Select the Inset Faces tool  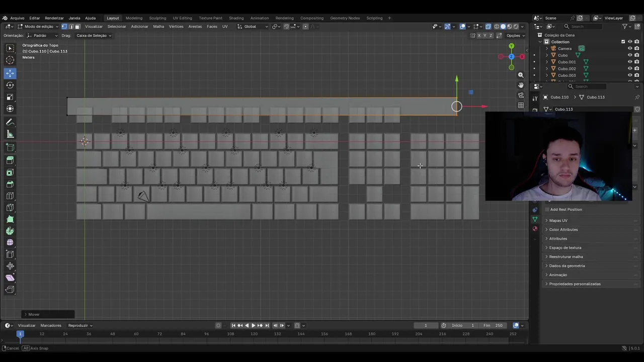click(x=10, y=172)
